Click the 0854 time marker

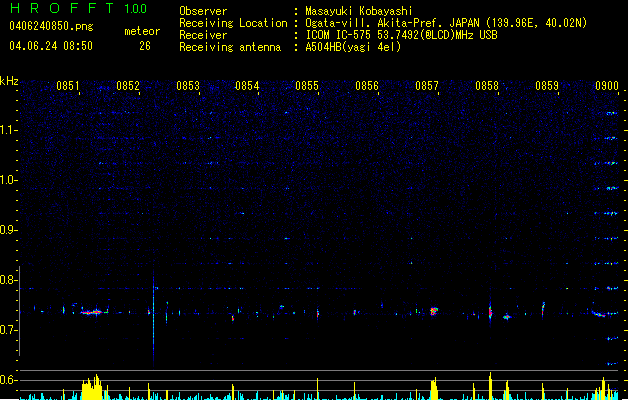247,86
